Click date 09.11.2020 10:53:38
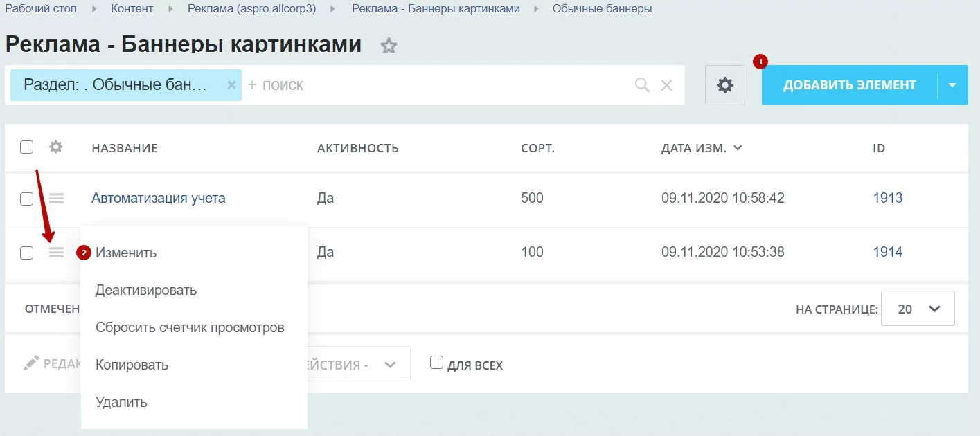The image size is (980, 436). point(723,253)
